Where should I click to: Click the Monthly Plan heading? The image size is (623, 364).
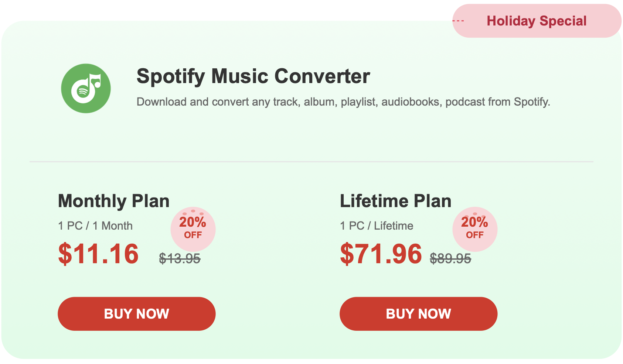114,201
